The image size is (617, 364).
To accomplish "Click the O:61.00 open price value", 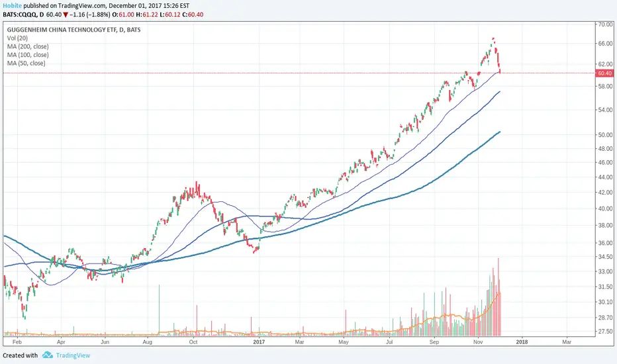I will (x=123, y=15).
